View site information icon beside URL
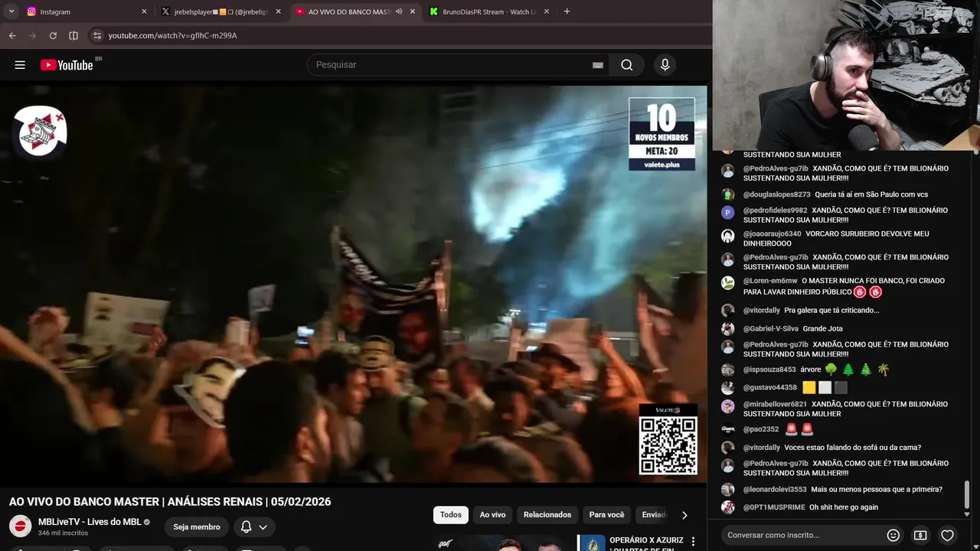The image size is (980, 551). tap(96, 35)
